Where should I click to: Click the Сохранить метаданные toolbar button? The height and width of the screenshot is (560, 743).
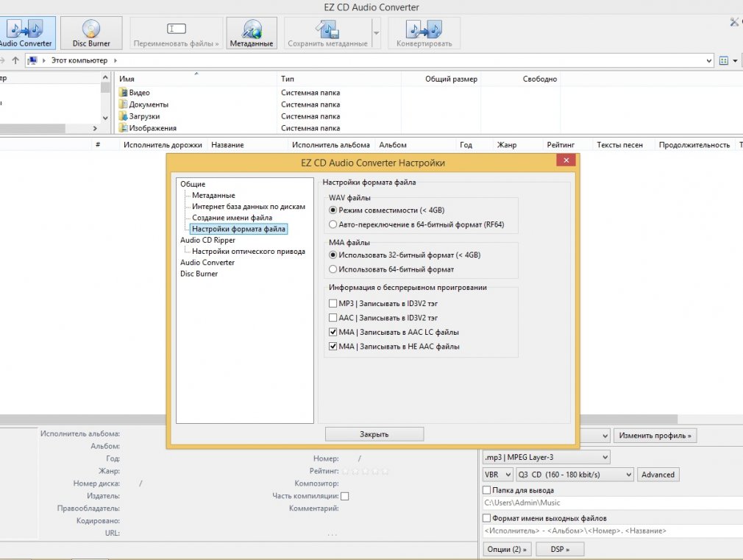[328, 32]
